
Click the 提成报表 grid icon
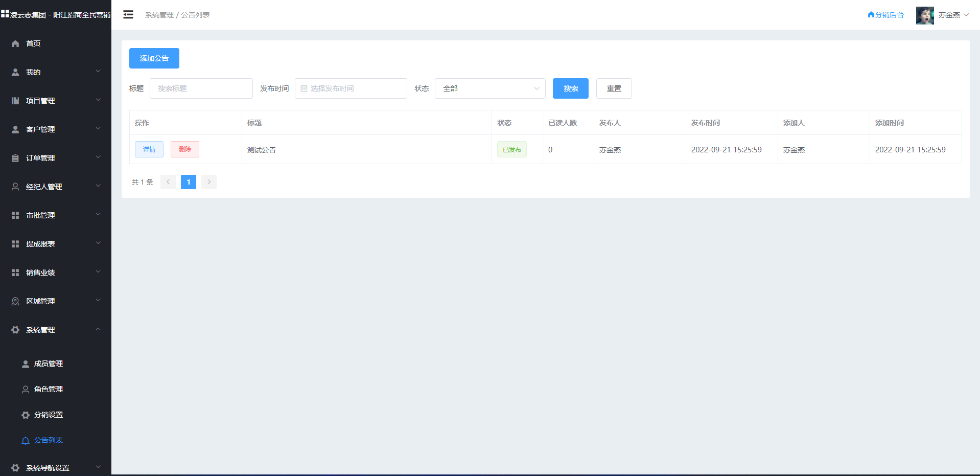(x=15, y=244)
